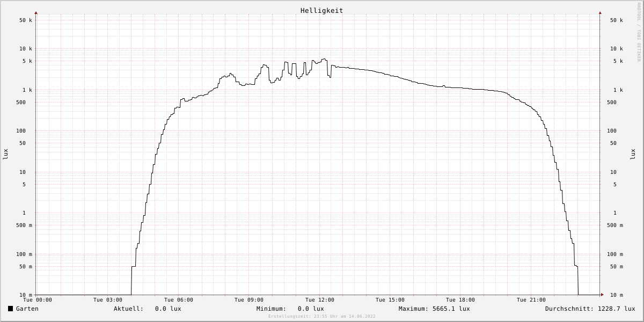Screen dimensions: 644x322
Task: Click the plain 500 label on right axis
Action: (x=612, y=103)
